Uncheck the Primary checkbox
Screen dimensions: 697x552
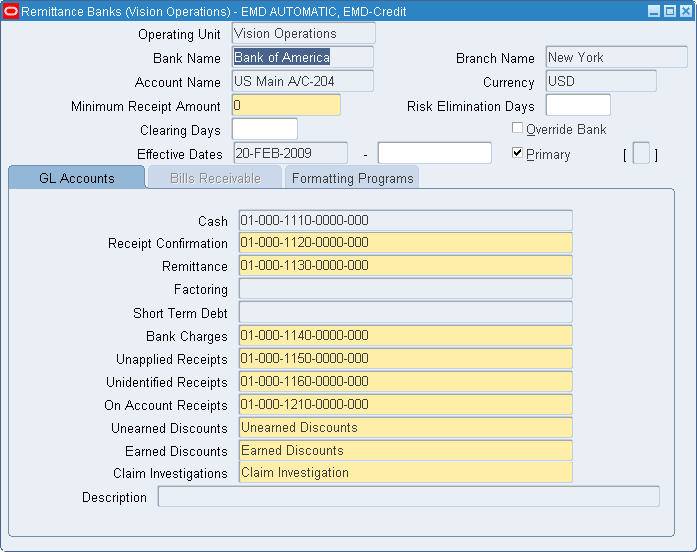point(517,153)
